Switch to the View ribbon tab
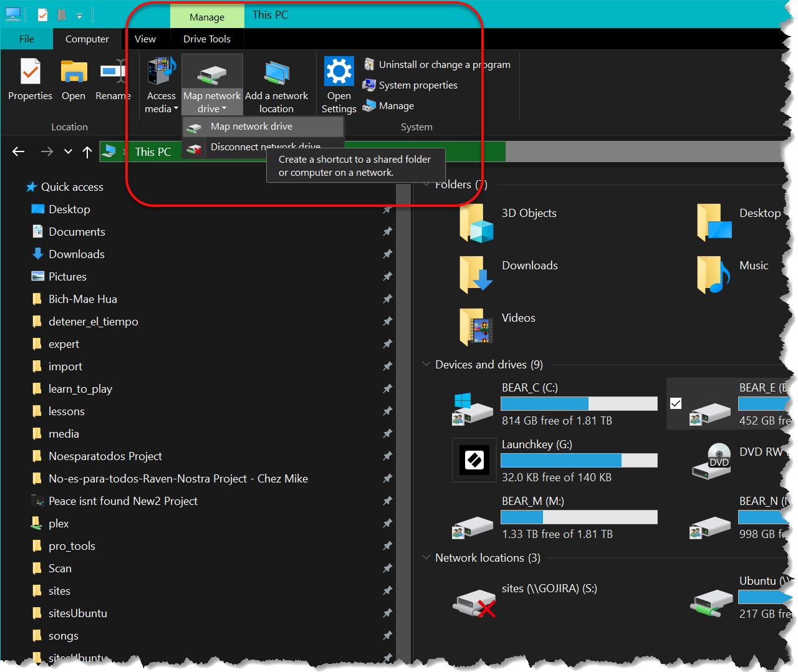Viewport: 798px width, 672px height. (x=145, y=39)
